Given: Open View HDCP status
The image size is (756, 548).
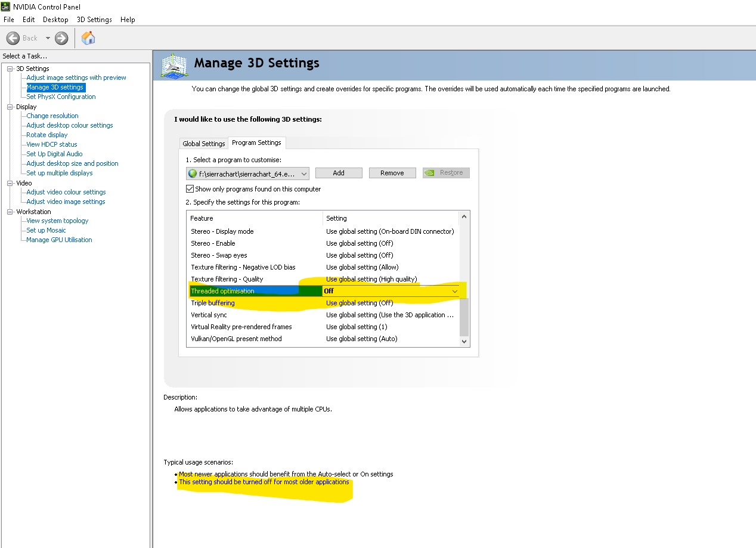Looking at the screenshot, I should click(52, 144).
